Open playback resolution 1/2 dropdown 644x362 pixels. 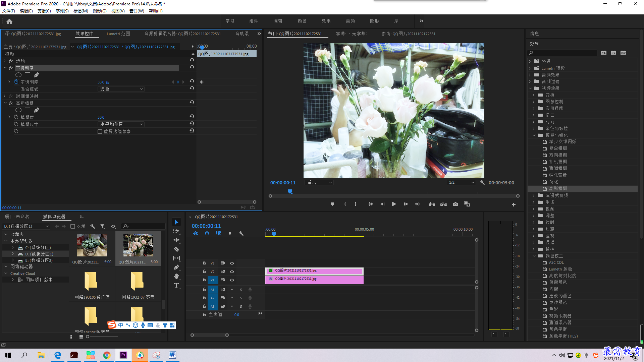click(462, 183)
